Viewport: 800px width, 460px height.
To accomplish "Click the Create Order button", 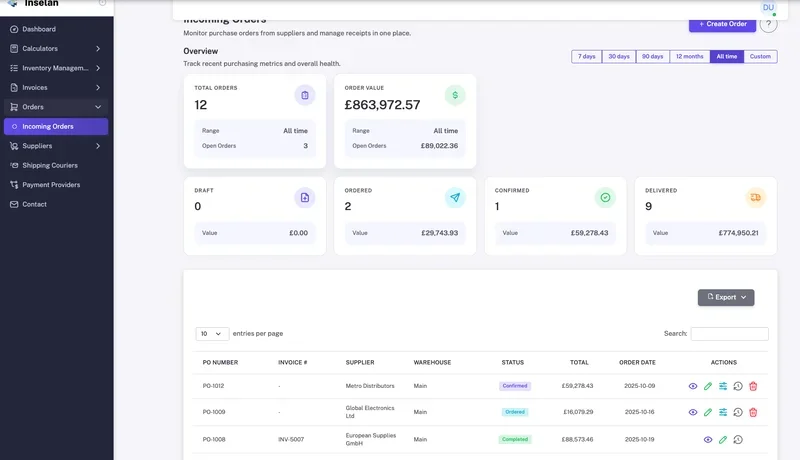I will 722,24.
